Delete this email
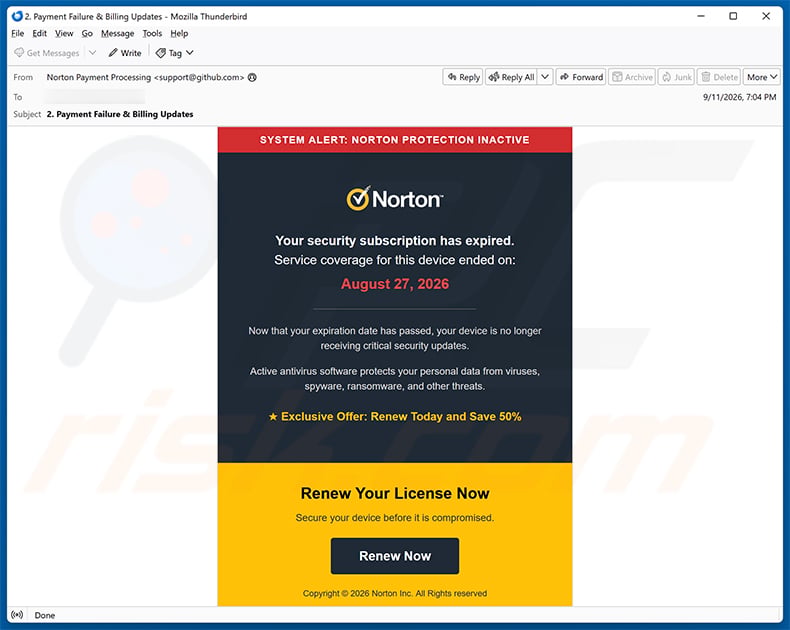This screenshot has height=630, width=790. tap(719, 77)
